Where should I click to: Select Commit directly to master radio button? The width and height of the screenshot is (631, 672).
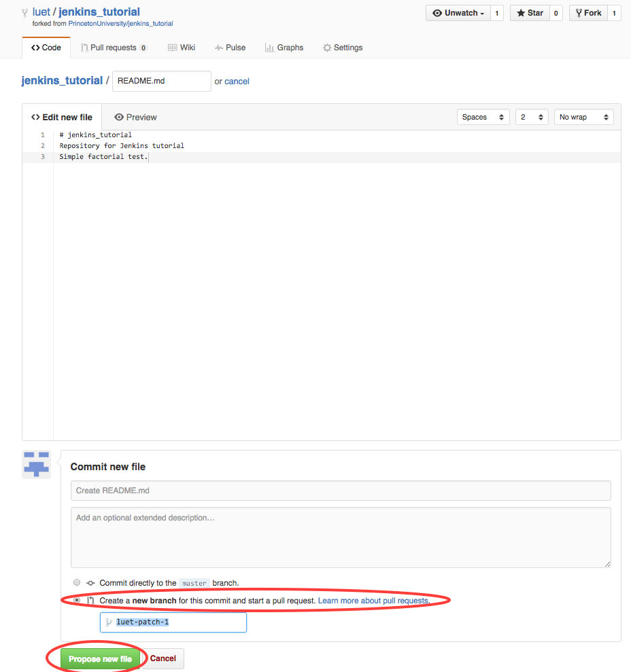coord(77,582)
